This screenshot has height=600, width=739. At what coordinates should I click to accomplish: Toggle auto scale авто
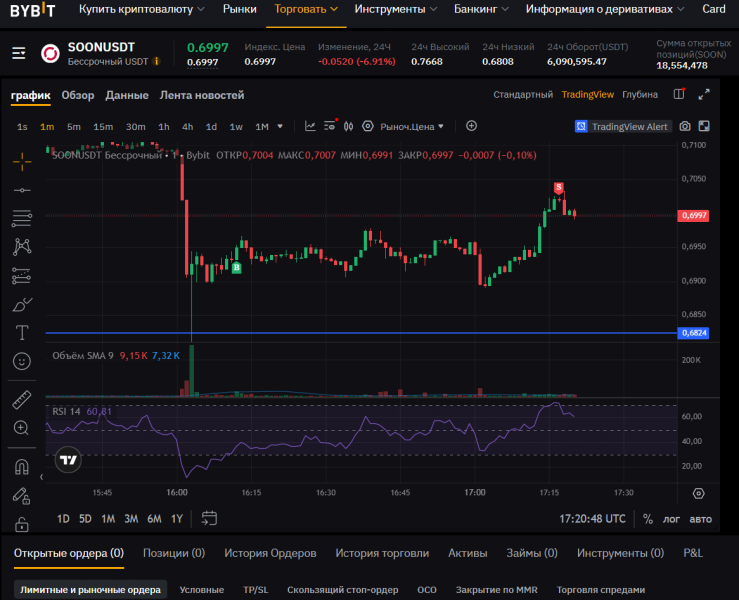[701, 519]
